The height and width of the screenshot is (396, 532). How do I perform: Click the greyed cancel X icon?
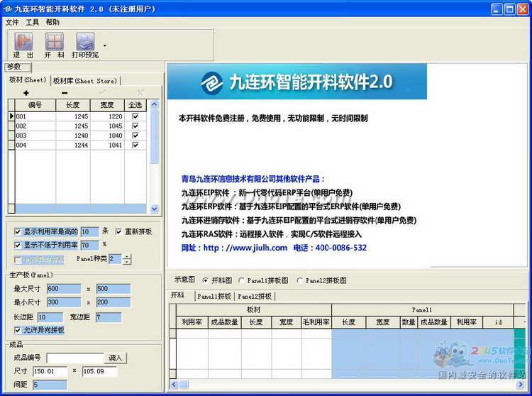pos(141,92)
